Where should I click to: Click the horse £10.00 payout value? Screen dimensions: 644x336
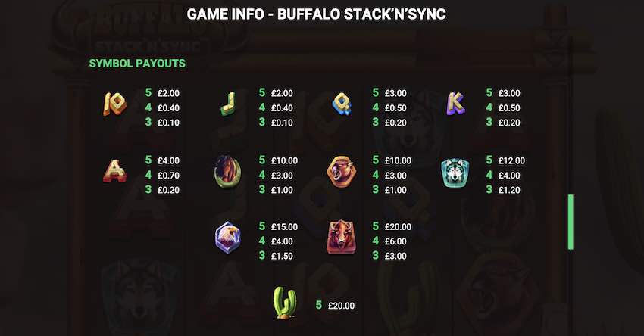284,160
